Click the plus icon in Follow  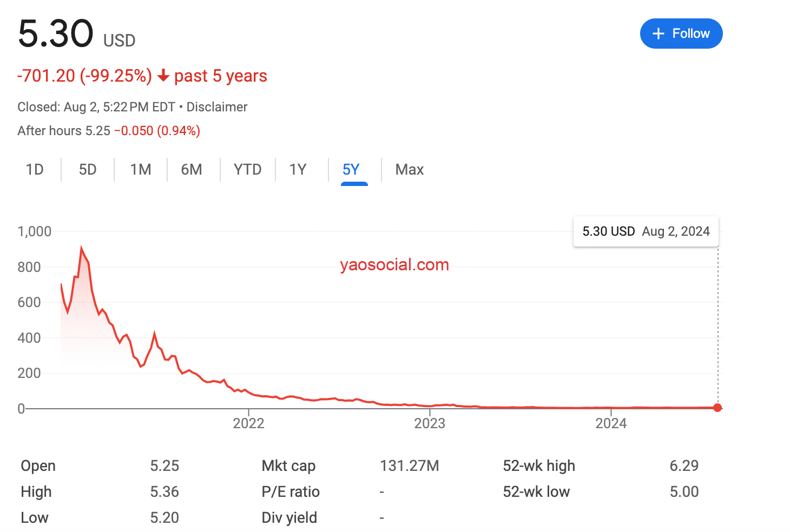click(658, 34)
